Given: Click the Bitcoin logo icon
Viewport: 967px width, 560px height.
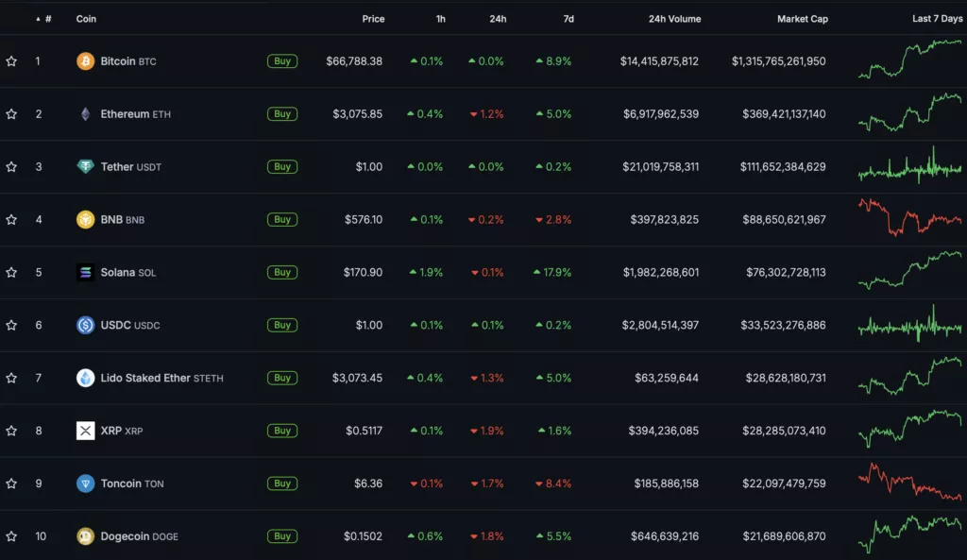Looking at the screenshot, I should (x=85, y=61).
